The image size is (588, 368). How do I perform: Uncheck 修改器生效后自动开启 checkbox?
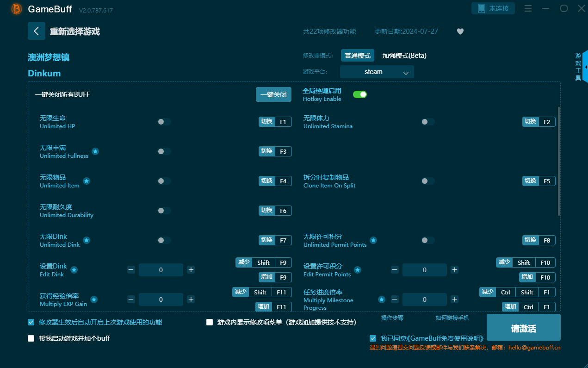31,322
